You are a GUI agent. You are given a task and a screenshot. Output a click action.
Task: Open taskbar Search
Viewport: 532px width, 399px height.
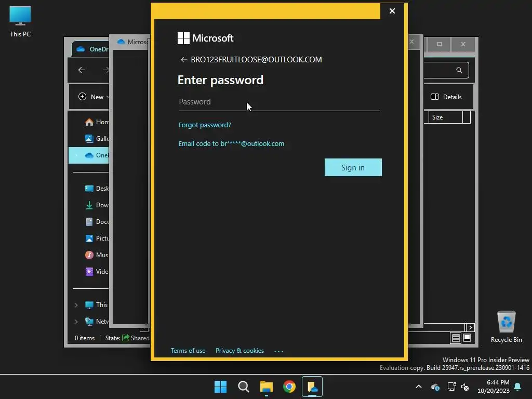click(x=243, y=387)
